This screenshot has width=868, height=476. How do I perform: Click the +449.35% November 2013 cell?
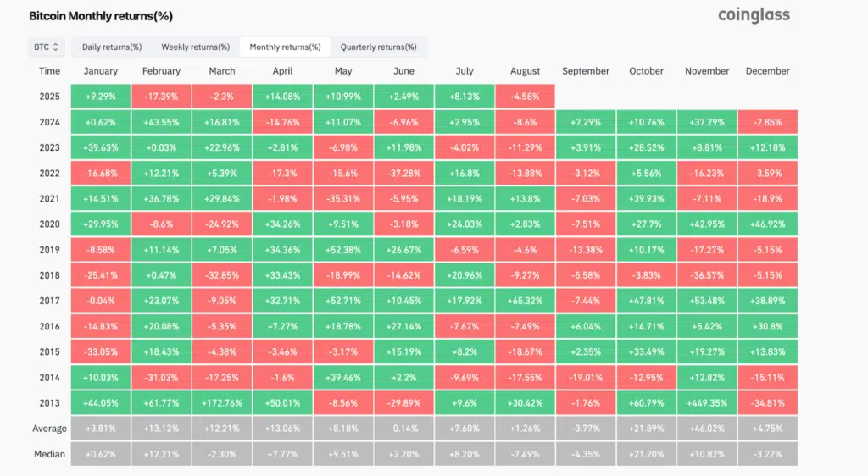pos(707,405)
